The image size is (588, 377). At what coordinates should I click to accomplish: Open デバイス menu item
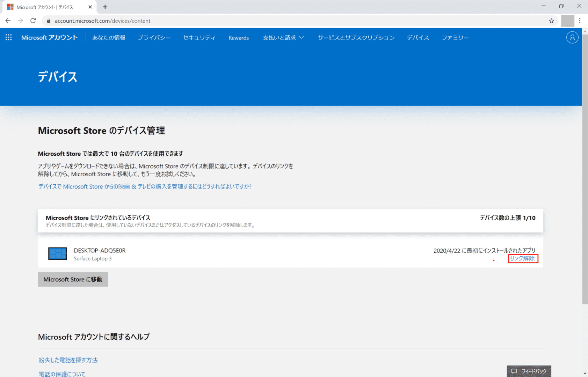418,38
